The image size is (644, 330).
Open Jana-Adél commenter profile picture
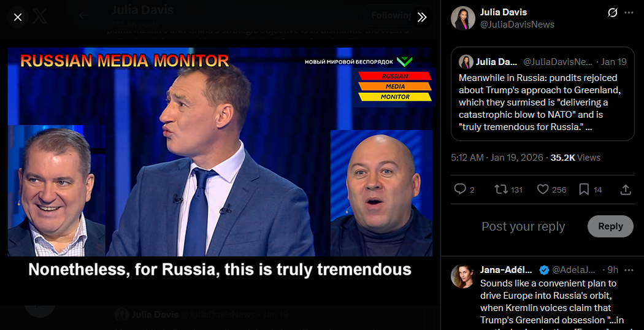point(463,276)
